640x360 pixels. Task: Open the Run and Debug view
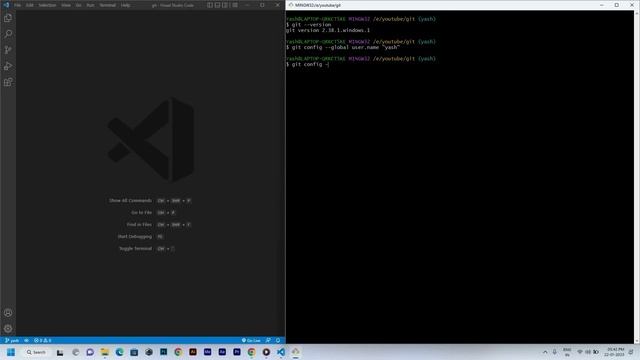click(8, 66)
